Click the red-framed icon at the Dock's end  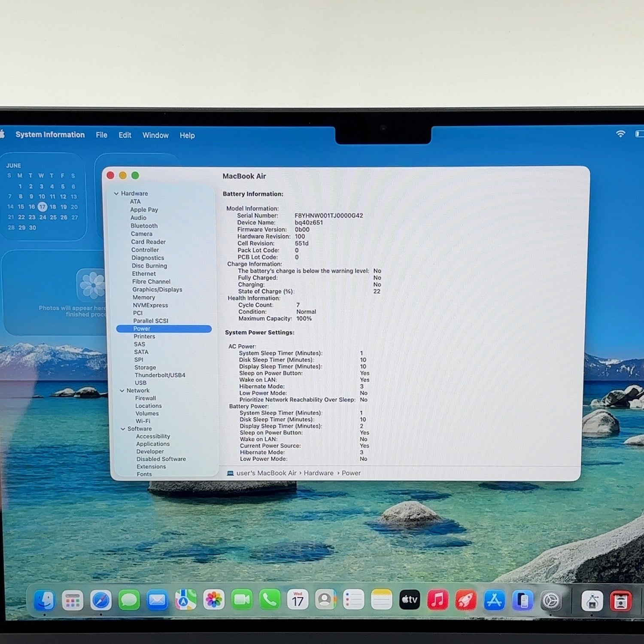620,601
